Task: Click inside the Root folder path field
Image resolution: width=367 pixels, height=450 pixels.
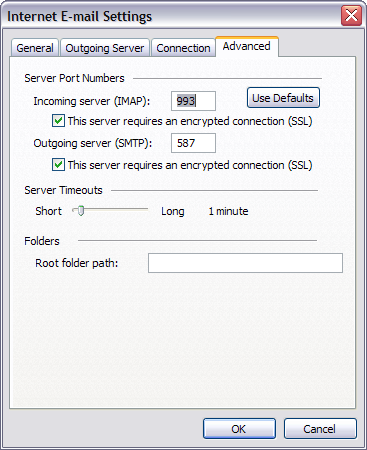Action: click(245, 263)
